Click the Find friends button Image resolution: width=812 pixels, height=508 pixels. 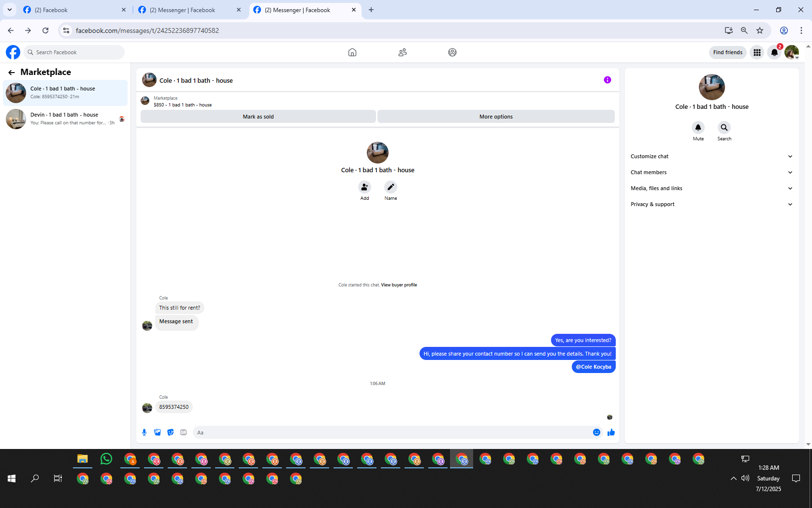coord(728,52)
